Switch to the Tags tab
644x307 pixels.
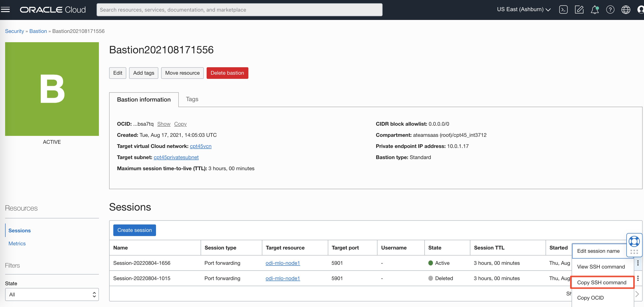(x=192, y=99)
